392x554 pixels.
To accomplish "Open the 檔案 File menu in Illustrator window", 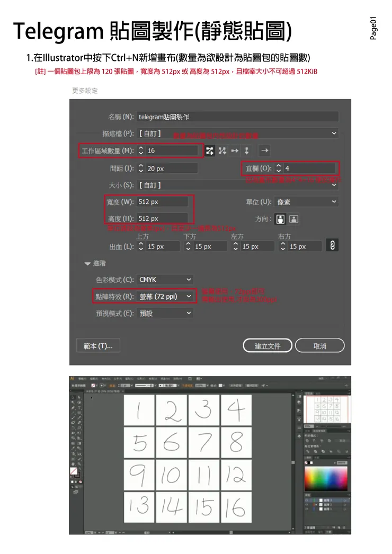I will [x=82, y=378].
